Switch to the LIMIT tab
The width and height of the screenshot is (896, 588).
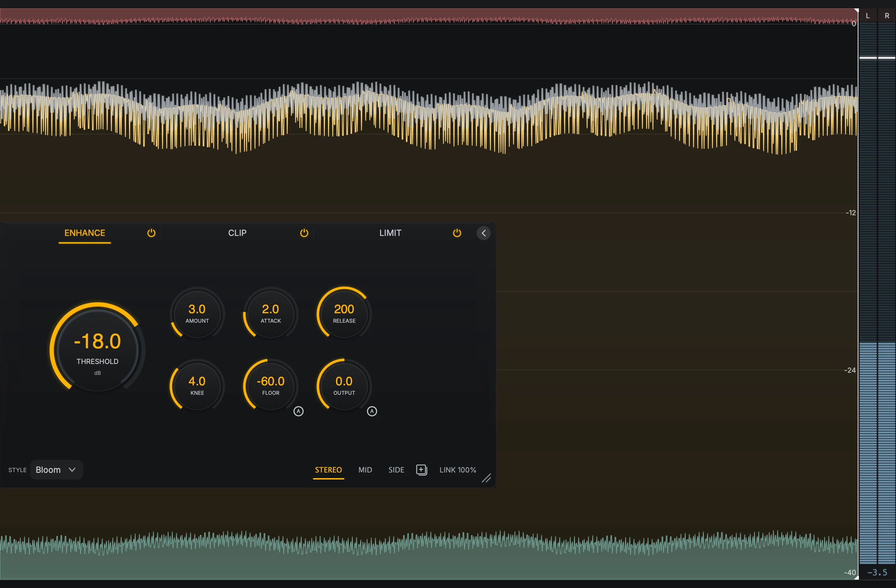(x=390, y=233)
